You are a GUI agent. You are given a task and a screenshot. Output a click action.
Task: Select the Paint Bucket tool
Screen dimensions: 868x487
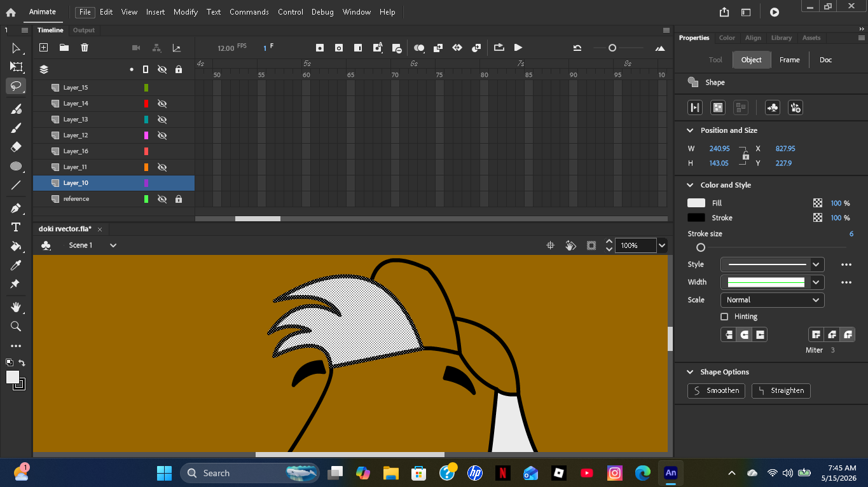click(x=16, y=246)
